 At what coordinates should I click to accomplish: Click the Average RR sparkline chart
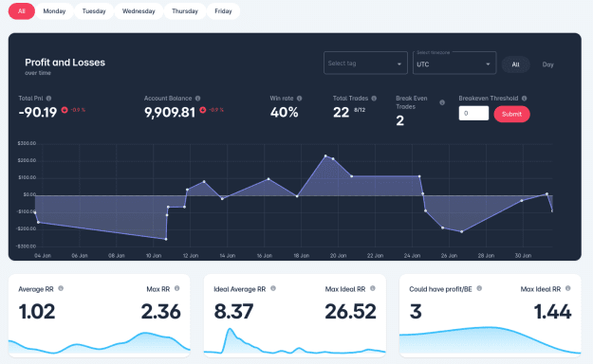[x=99, y=343]
